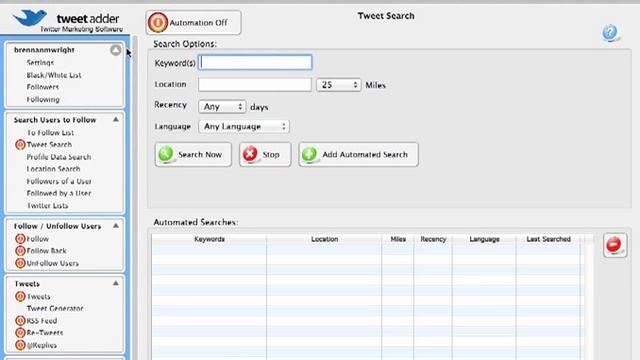Remove automated search with red minus button
The width and height of the screenshot is (640, 360).
[615, 245]
